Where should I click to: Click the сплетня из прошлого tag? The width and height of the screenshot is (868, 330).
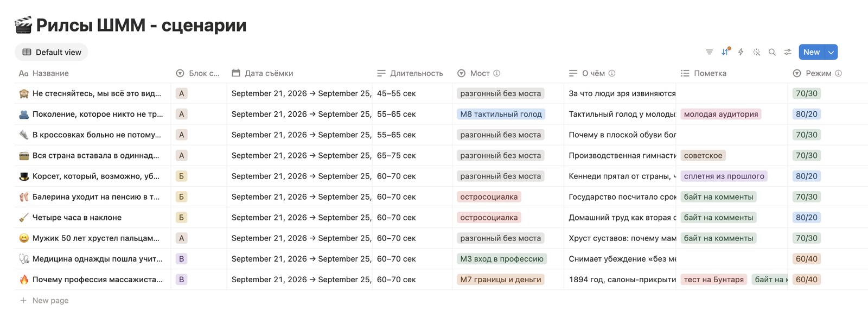point(724,176)
